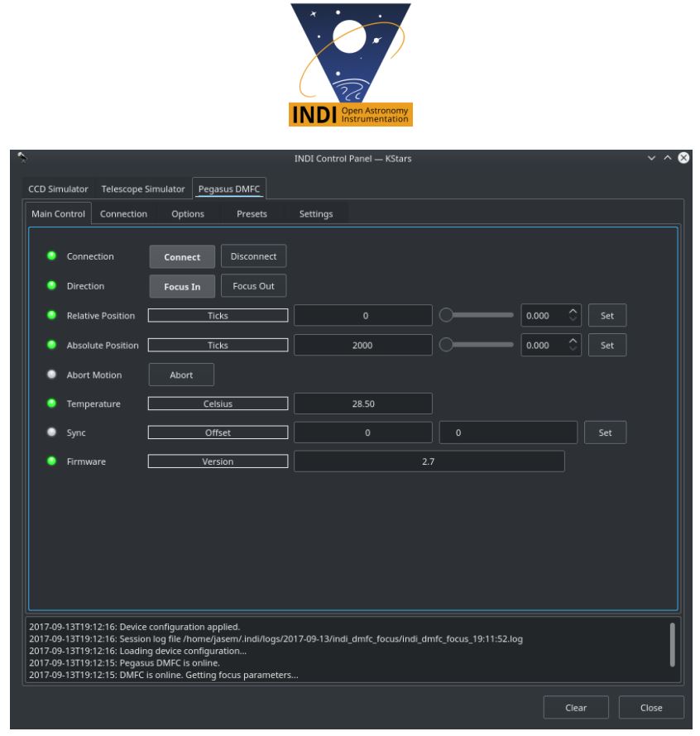Viewport: 700px width, 736px height.
Task: Increase Relative Position spinbox value
Action: [x=573, y=311]
